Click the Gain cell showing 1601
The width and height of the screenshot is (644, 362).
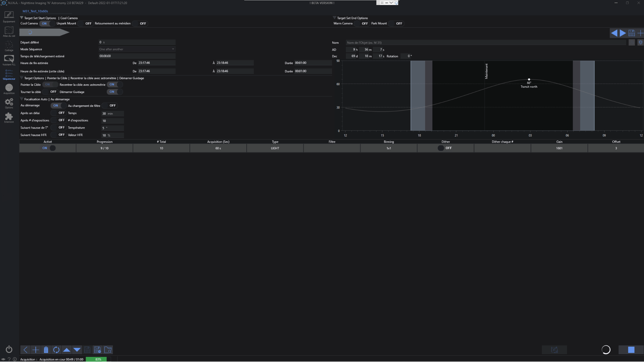[559, 148]
